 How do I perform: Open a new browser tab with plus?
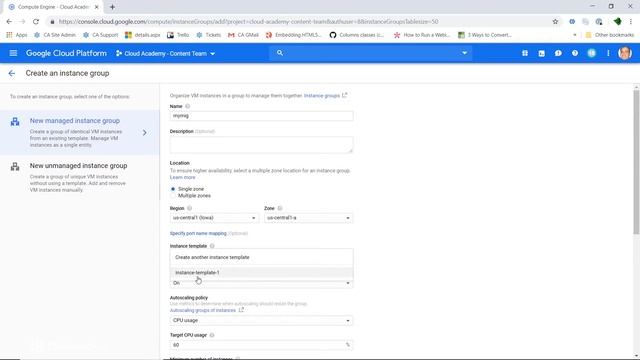[x=112, y=7]
